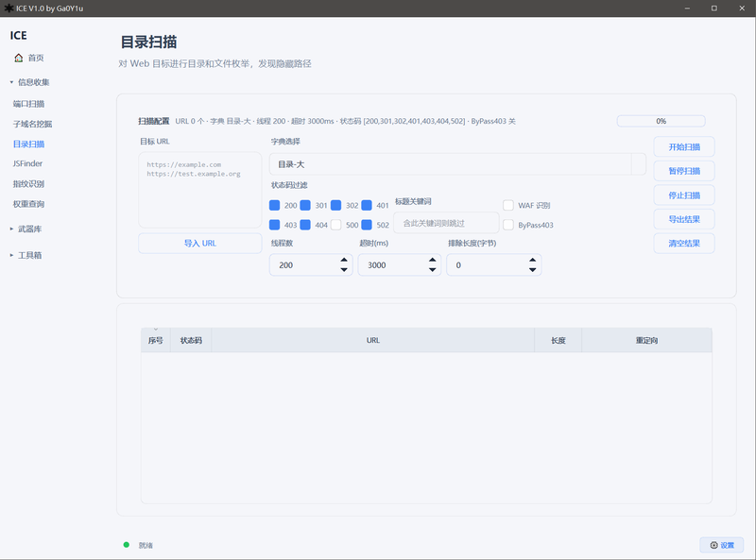Open the 子域名挖掘 page

click(x=32, y=124)
